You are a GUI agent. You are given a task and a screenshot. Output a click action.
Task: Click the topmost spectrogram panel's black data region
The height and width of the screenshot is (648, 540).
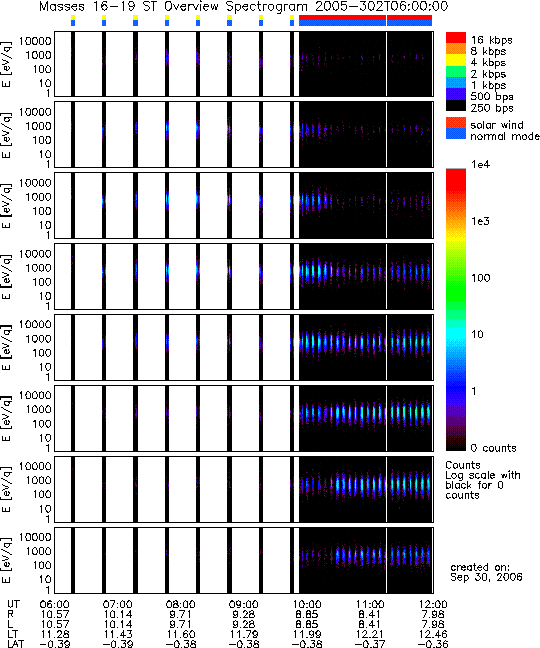pos(366,64)
